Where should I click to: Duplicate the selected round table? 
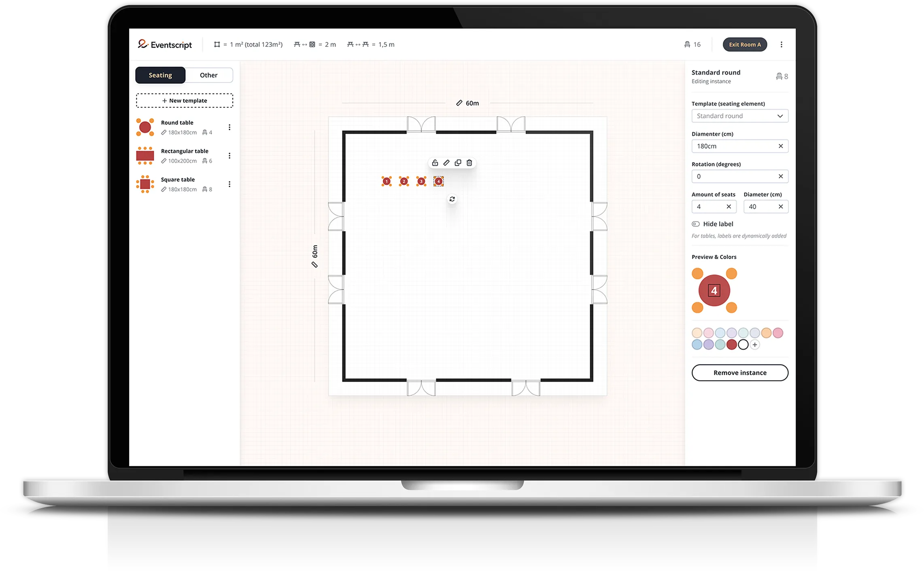pyautogui.click(x=458, y=163)
